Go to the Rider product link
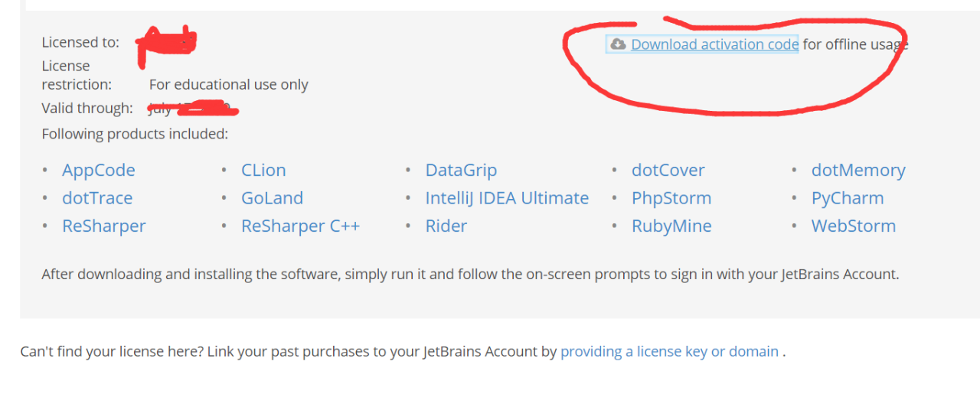 tap(446, 226)
